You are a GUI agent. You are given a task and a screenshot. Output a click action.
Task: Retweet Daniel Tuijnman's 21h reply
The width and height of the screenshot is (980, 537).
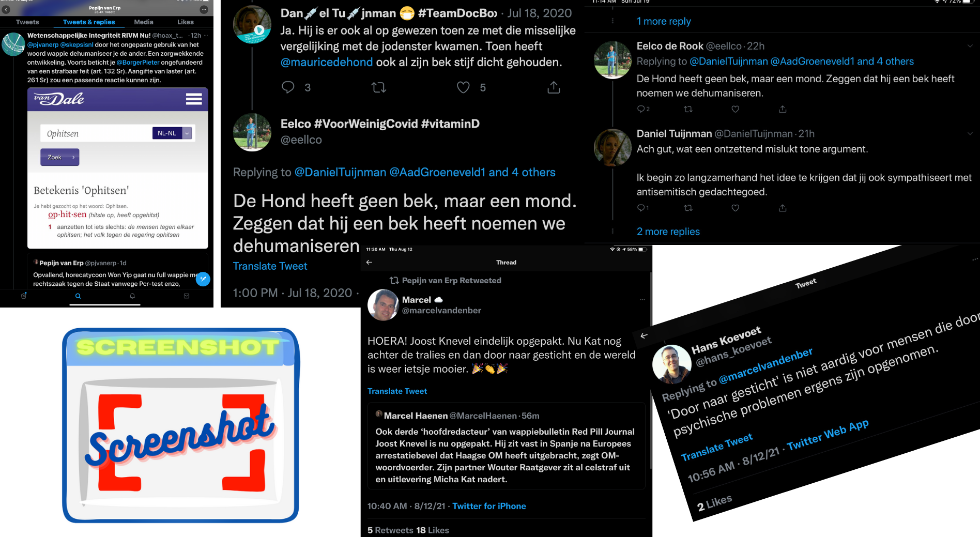pyautogui.click(x=688, y=208)
